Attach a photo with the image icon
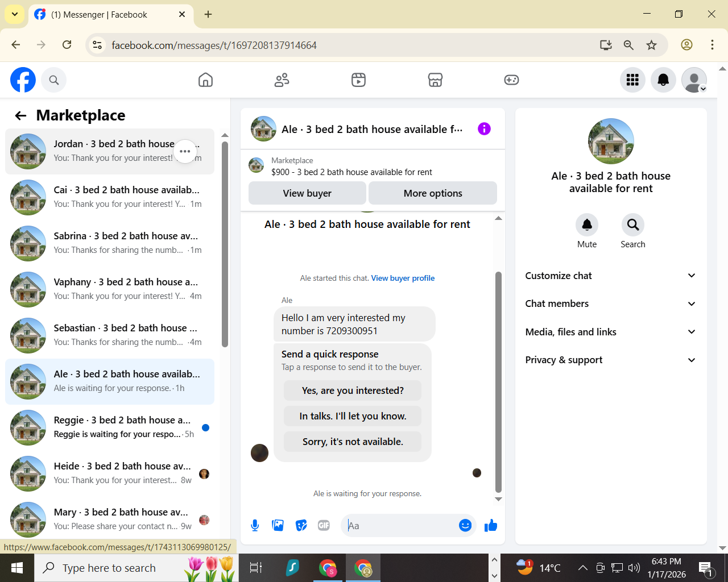The width and height of the screenshot is (728, 582). click(278, 526)
